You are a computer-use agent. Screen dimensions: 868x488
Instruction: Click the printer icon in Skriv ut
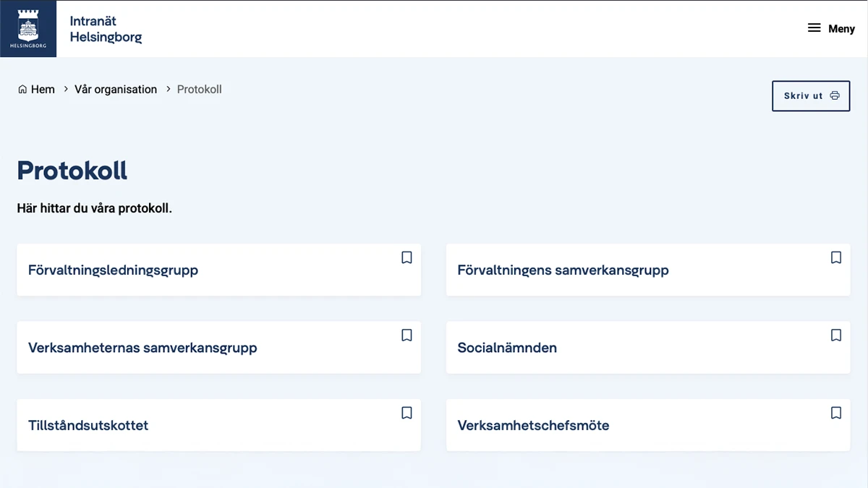pos(835,95)
